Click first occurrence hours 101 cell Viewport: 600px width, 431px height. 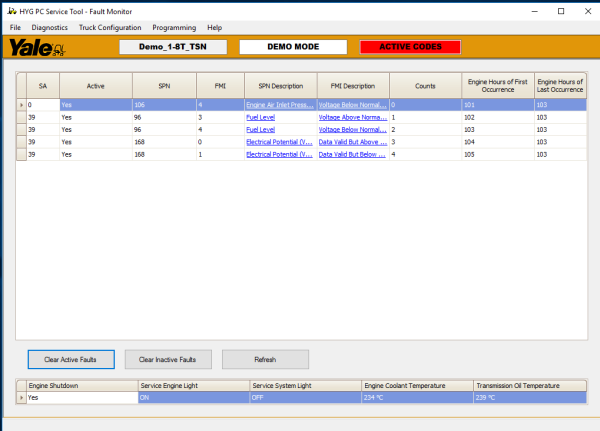point(498,105)
